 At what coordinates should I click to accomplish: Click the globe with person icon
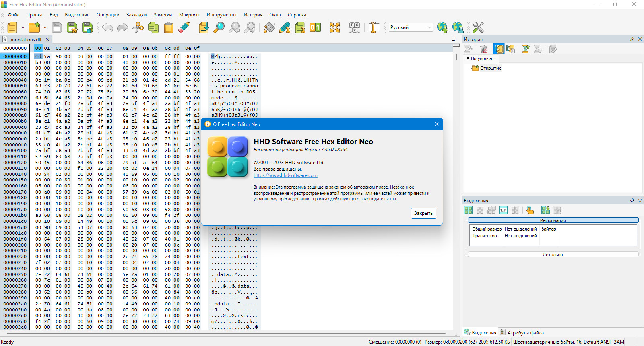pyautogui.click(x=458, y=27)
